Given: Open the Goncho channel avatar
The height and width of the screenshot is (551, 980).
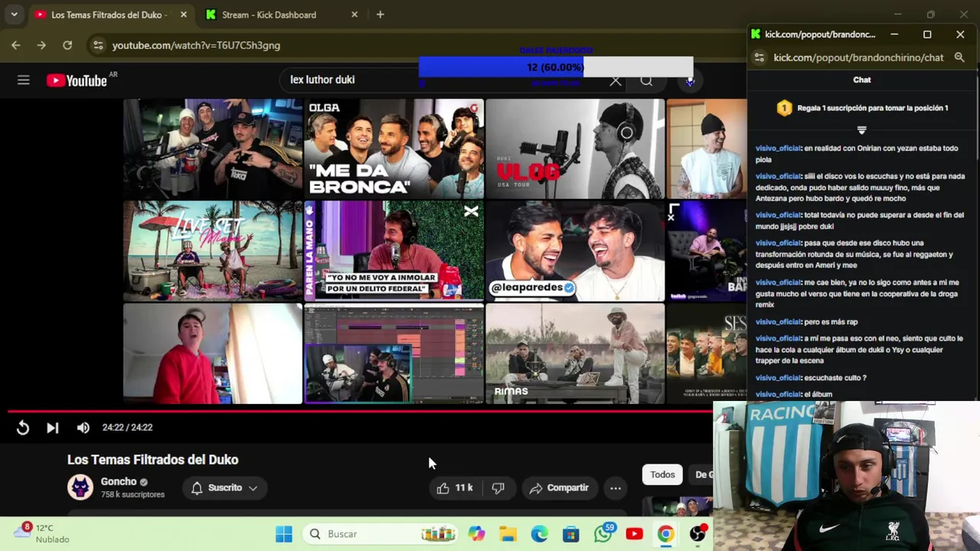Looking at the screenshot, I should (x=80, y=487).
